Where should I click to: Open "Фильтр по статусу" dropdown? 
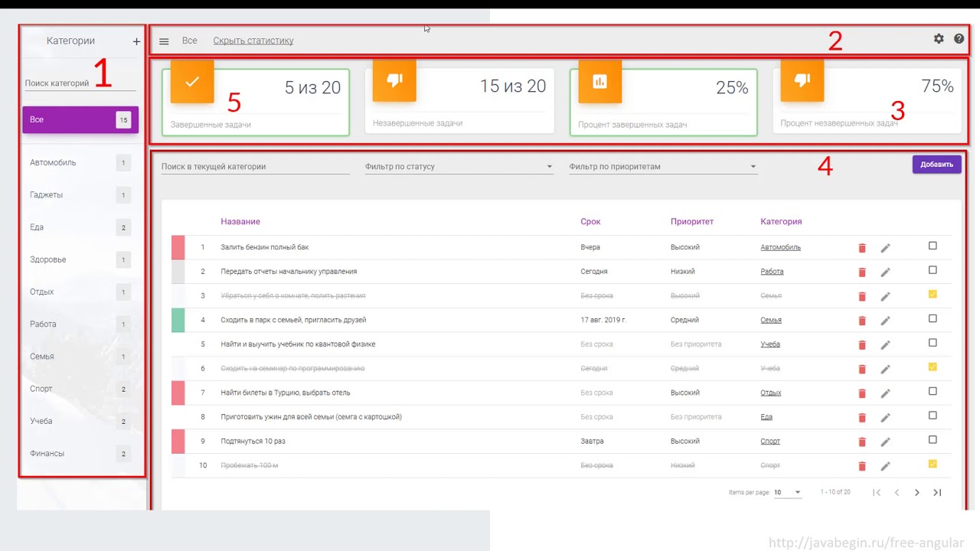coord(459,166)
